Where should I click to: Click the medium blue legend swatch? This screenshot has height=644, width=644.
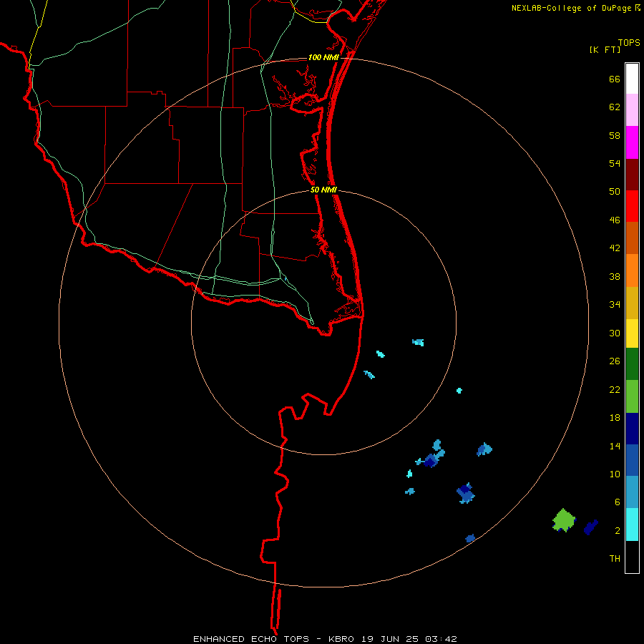click(x=632, y=460)
